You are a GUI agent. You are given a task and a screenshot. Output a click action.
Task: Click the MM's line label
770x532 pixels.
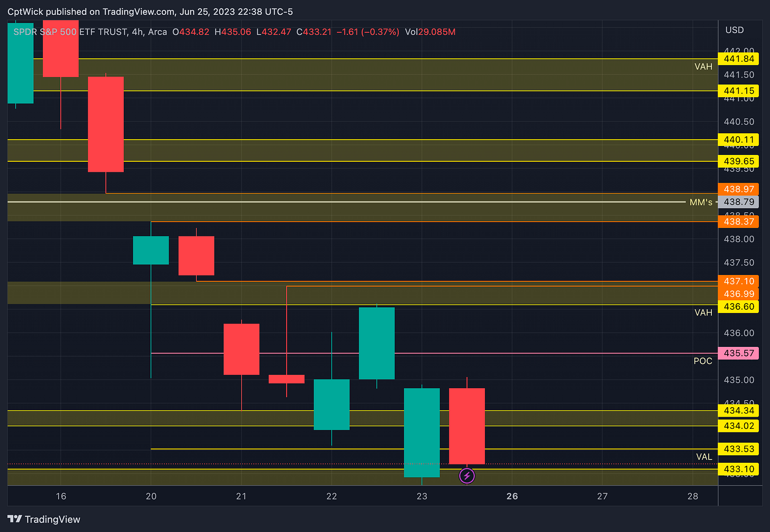[701, 202]
